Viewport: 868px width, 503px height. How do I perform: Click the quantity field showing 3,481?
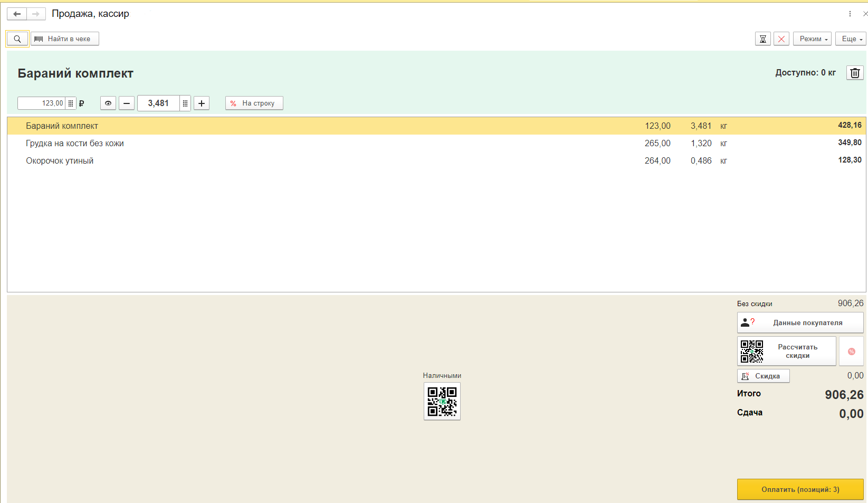click(x=158, y=103)
